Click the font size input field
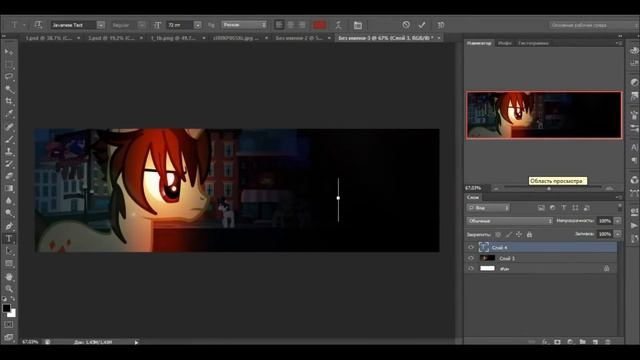 (x=180, y=25)
